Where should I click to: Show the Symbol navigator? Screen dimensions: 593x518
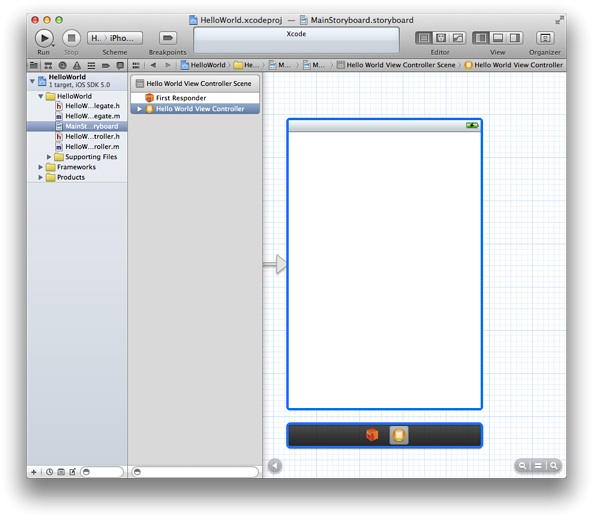(48, 65)
